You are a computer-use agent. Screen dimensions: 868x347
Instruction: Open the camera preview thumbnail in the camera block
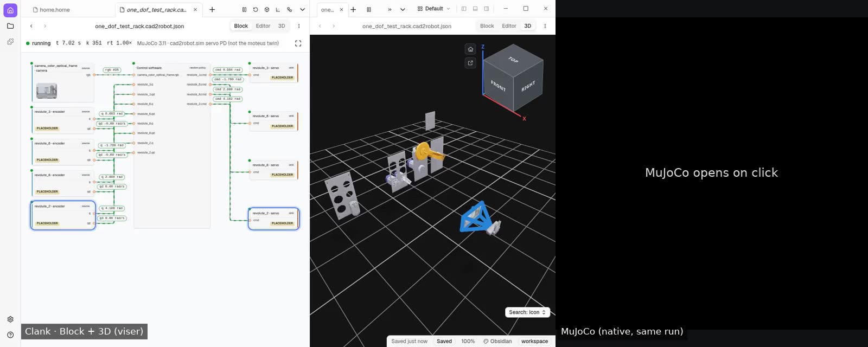[x=47, y=91]
